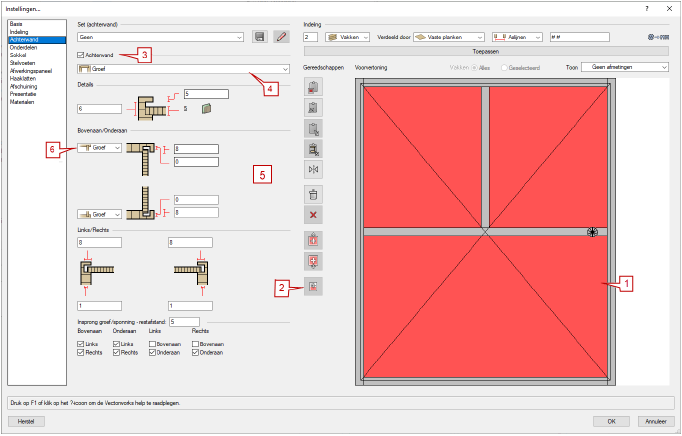The width and height of the screenshot is (682, 436).
Task: Click the right 8 field under Links/Rechts
Action: click(190, 242)
